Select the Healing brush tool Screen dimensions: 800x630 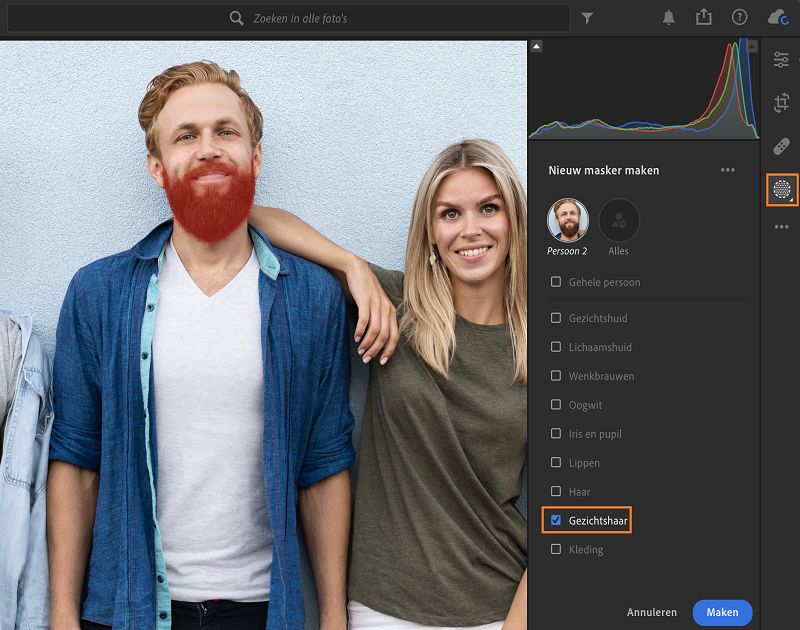coord(781,146)
